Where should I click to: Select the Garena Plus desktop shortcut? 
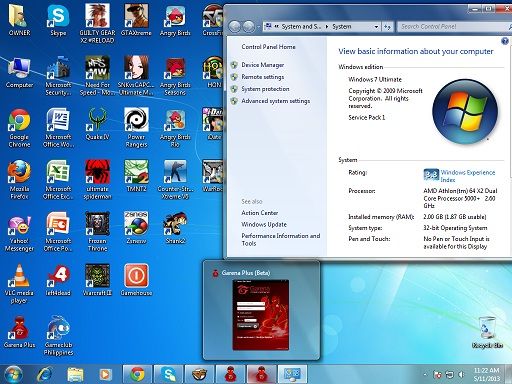coord(19,332)
